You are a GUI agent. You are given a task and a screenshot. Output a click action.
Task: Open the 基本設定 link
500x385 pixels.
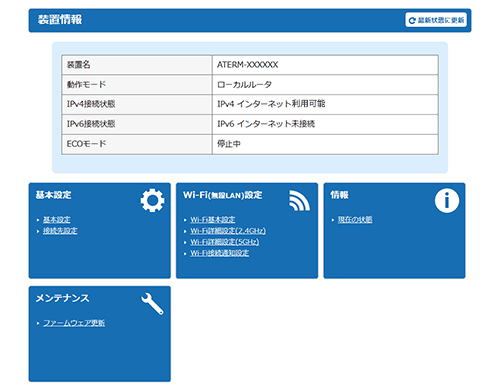pyautogui.click(x=57, y=220)
